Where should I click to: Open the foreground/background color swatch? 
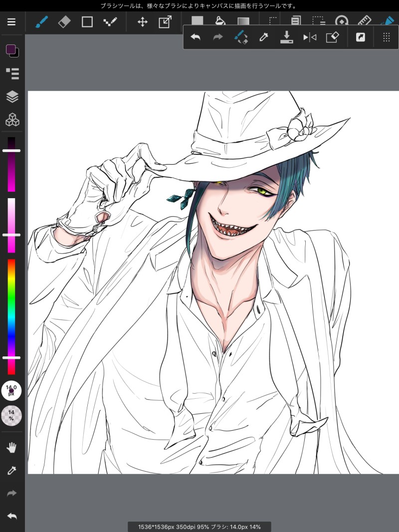12,50
